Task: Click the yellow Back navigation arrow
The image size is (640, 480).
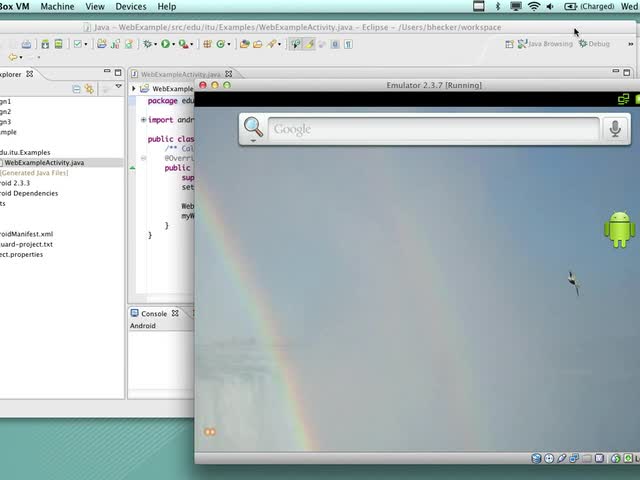Action: point(13,57)
